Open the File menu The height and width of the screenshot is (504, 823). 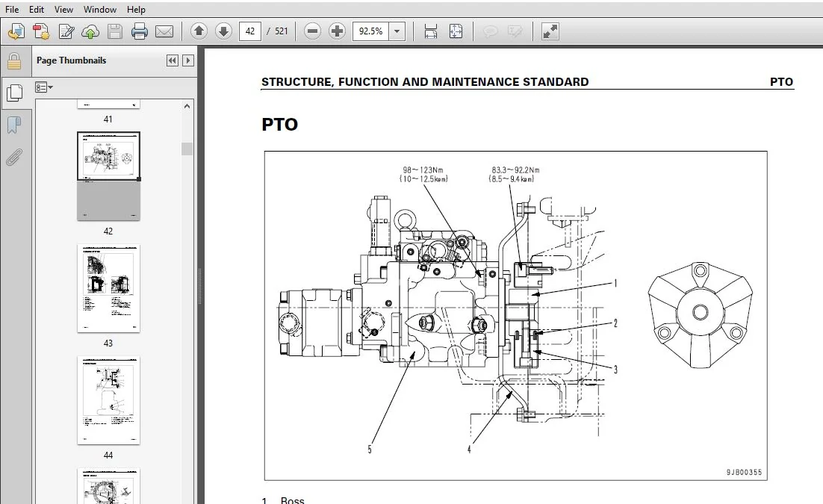11,10
